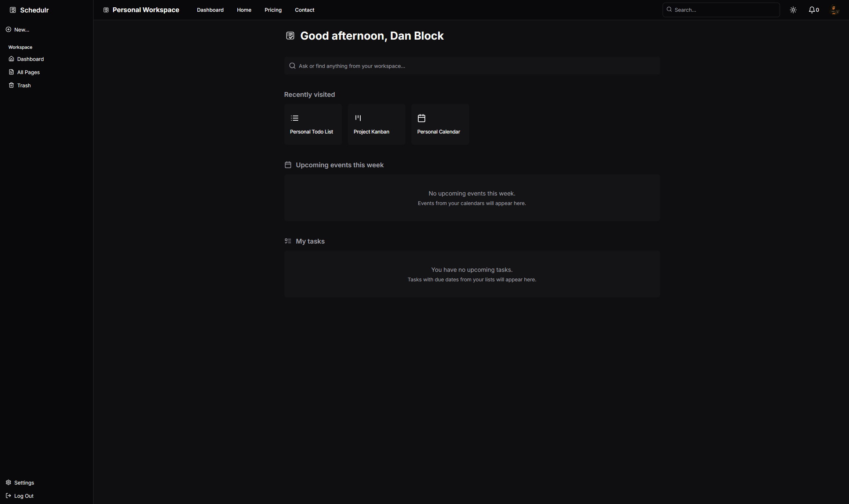This screenshot has height=504, width=849.
Task: Focus the Ask or find anything workspace field
Action: coord(472,66)
